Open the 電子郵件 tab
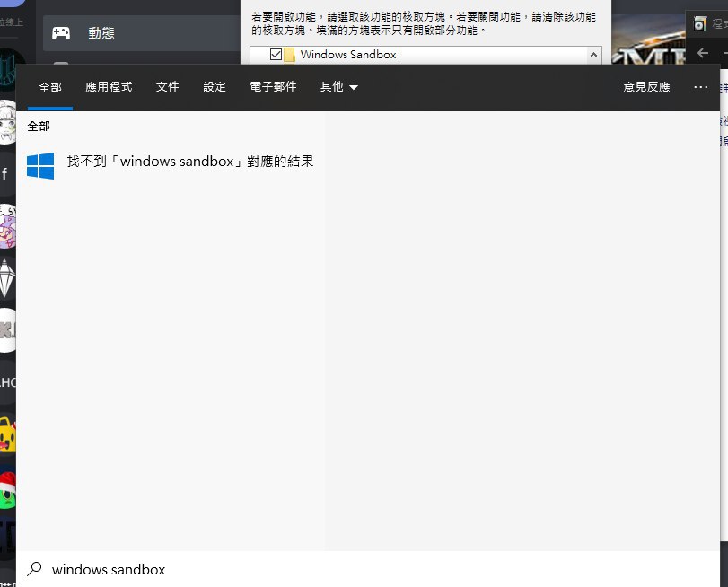728x587 pixels. pos(273,87)
